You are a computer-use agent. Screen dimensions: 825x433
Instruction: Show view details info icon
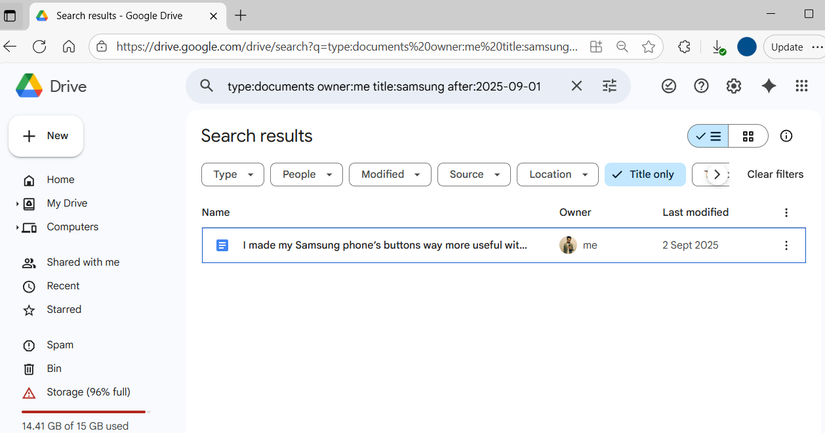pos(786,136)
